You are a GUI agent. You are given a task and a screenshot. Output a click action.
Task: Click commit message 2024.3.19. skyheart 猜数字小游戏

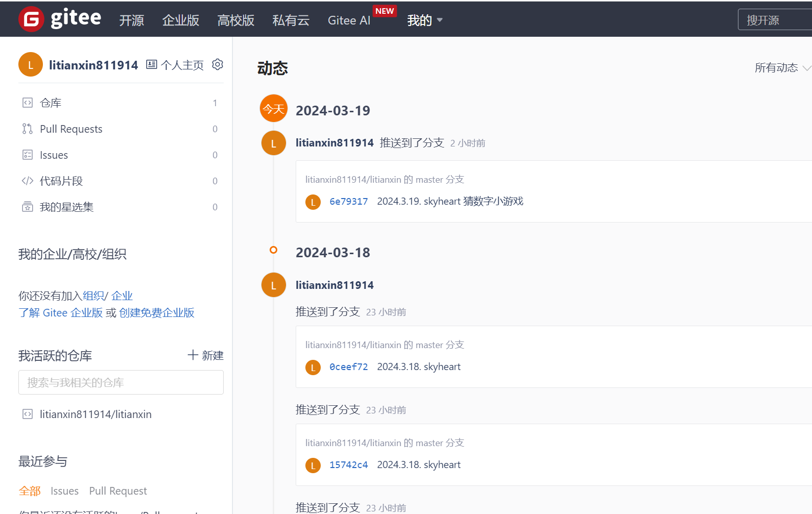[x=450, y=202]
